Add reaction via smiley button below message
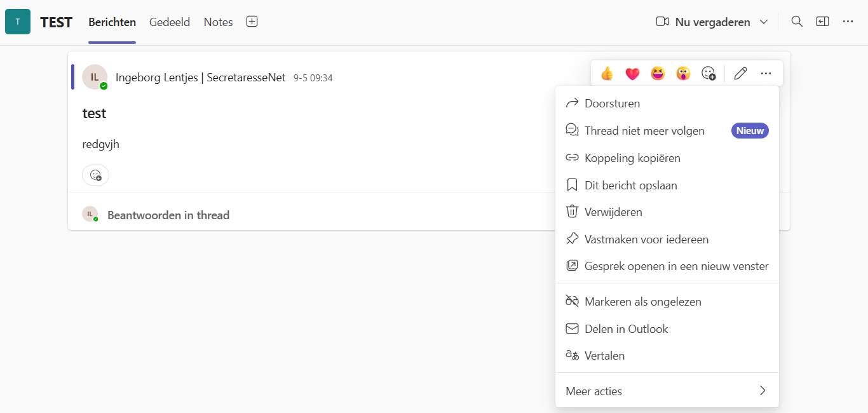 (95, 175)
